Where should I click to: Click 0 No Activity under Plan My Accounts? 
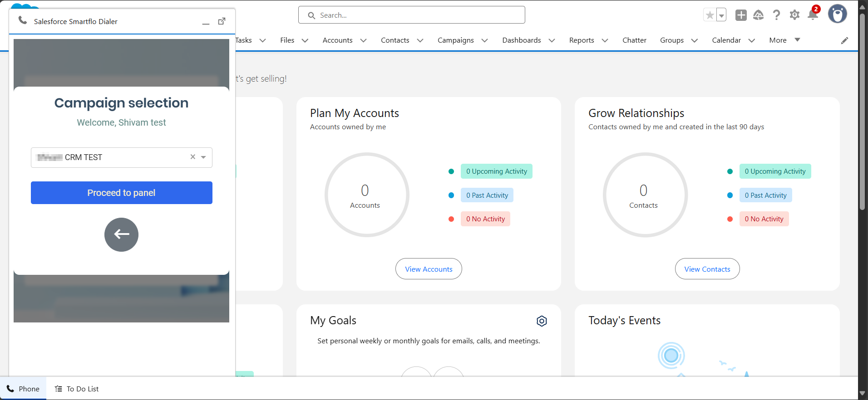tap(485, 219)
